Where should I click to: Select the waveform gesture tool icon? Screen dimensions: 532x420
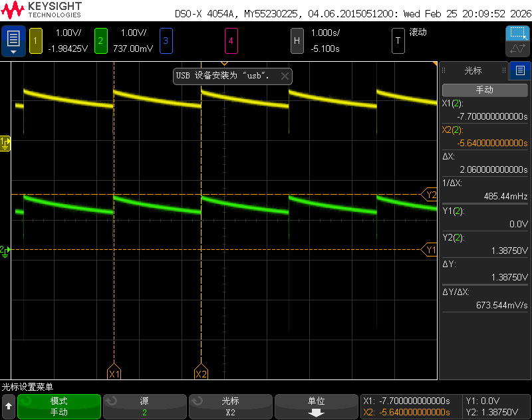point(517,49)
